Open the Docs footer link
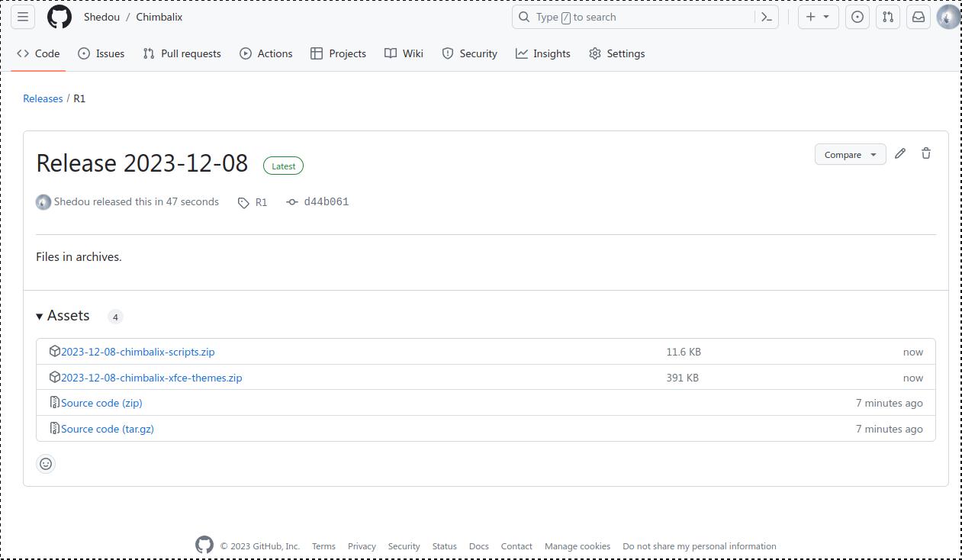Viewport: 962px width, 560px height. click(x=478, y=546)
